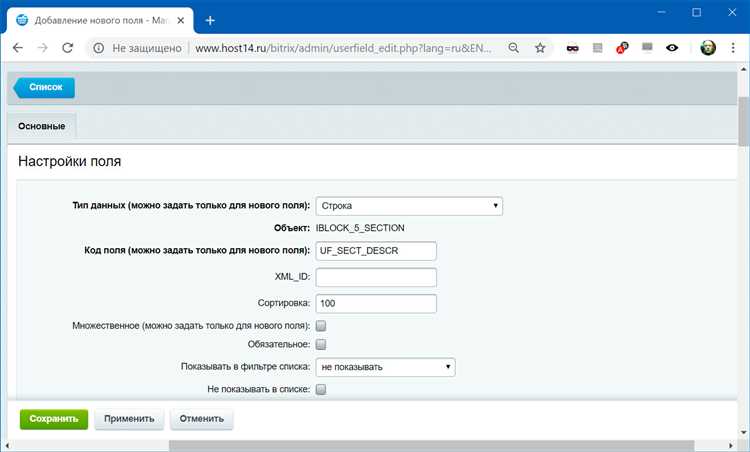
Task: Click the eye extension icon
Action: tap(672, 48)
